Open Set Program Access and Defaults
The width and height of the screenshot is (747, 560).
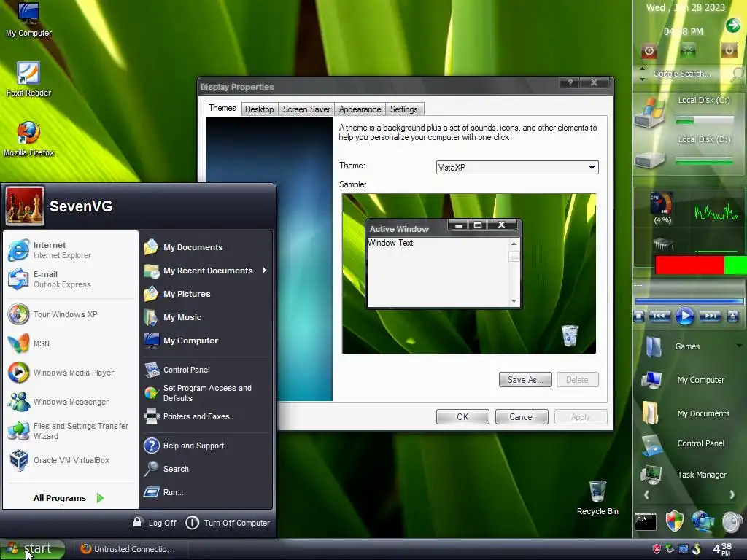[x=206, y=393]
